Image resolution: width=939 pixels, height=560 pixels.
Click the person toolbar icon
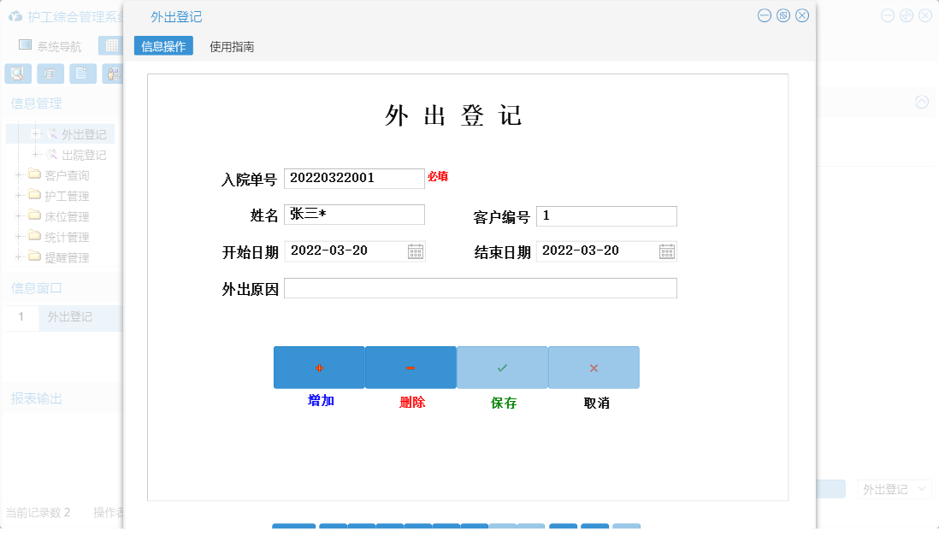112,74
